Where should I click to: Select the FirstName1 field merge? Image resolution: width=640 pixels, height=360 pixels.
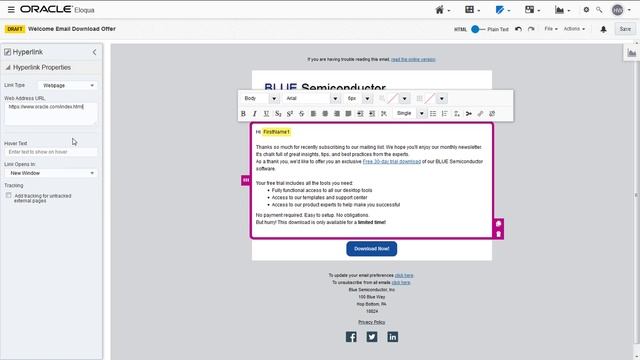click(276, 132)
